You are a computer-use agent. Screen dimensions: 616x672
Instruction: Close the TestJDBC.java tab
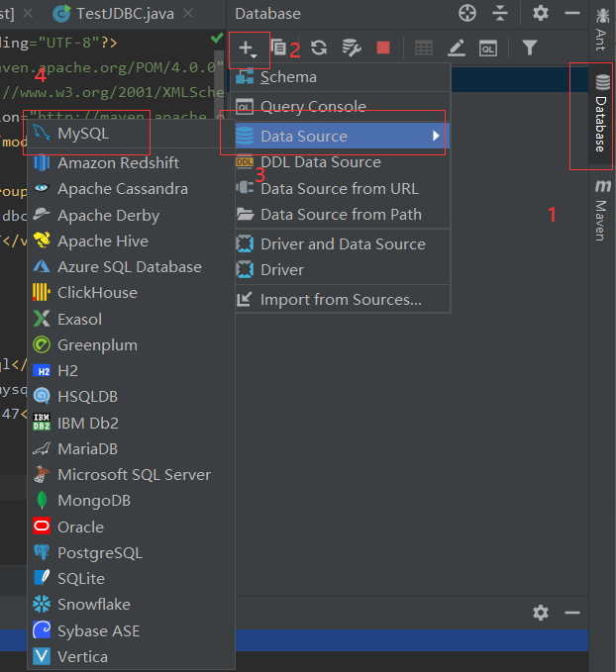point(188,14)
